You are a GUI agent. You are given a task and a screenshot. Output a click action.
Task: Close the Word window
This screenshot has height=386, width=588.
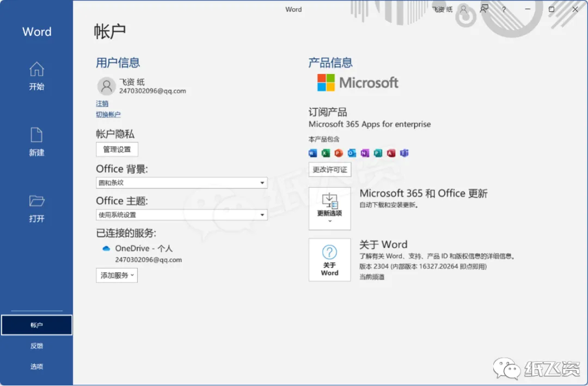tap(575, 9)
